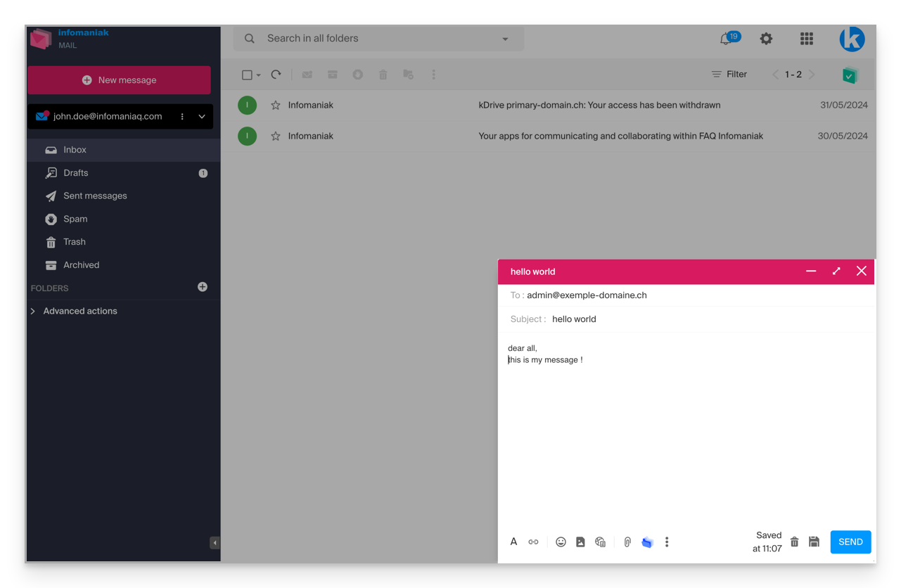Expand the john.doe mailbox dropdown
901x588 pixels.
click(x=202, y=117)
